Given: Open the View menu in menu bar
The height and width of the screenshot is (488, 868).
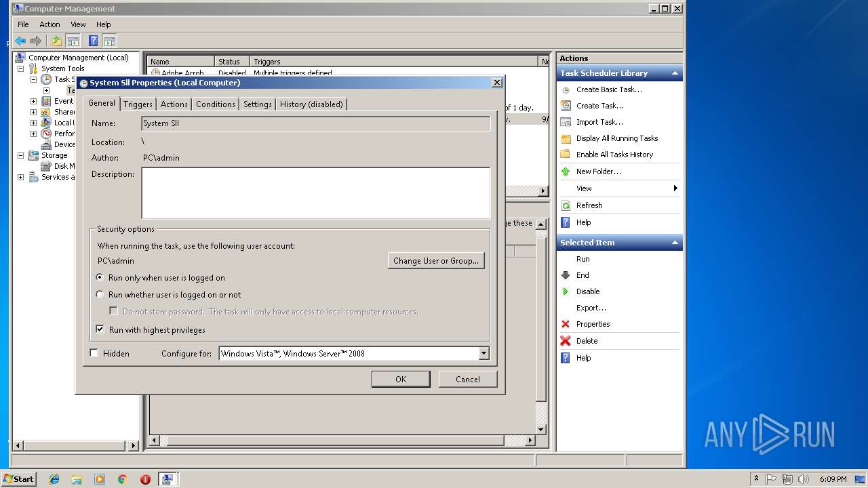Looking at the screenshot, I should 78,24.
